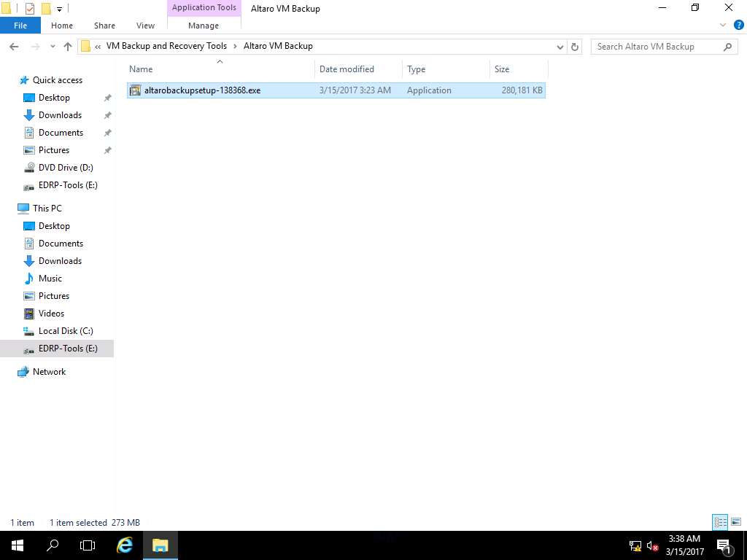Open Explorer Help question mark icon
747x560 pixels.
coord(739,26)
